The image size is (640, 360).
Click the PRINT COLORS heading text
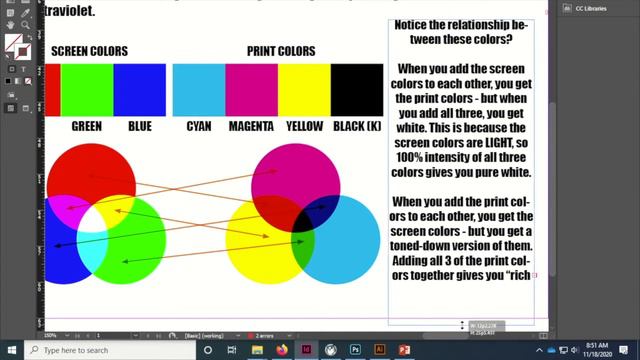click(x=281, y=51)
